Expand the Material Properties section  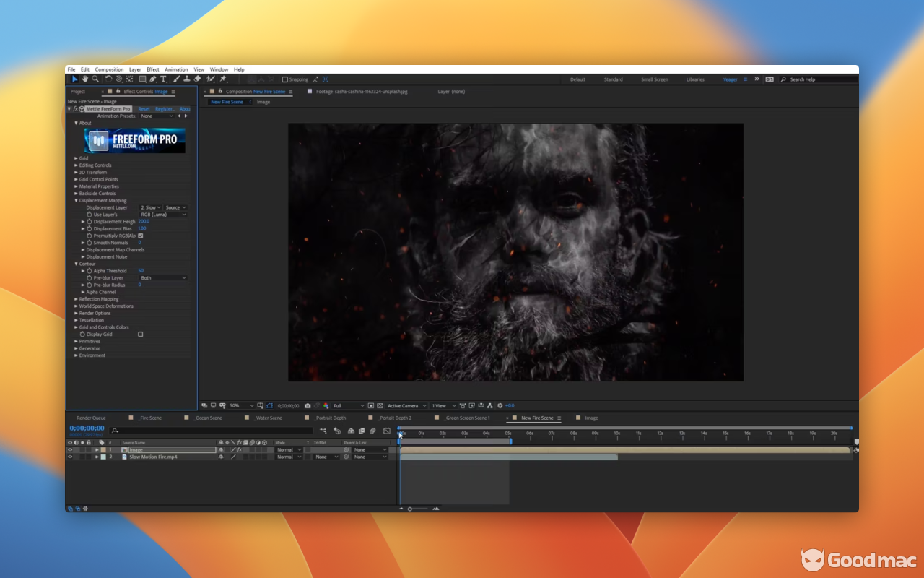(x=76, y=186)
